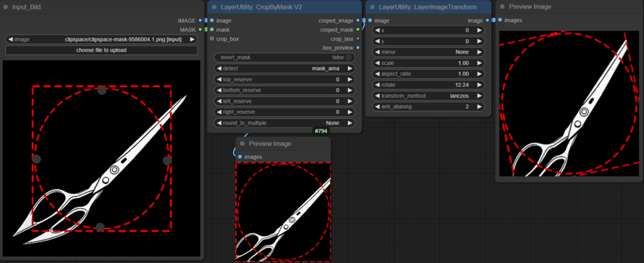Select the clipspace image file combo
The image size is (644, 263).
click(101, 39)
